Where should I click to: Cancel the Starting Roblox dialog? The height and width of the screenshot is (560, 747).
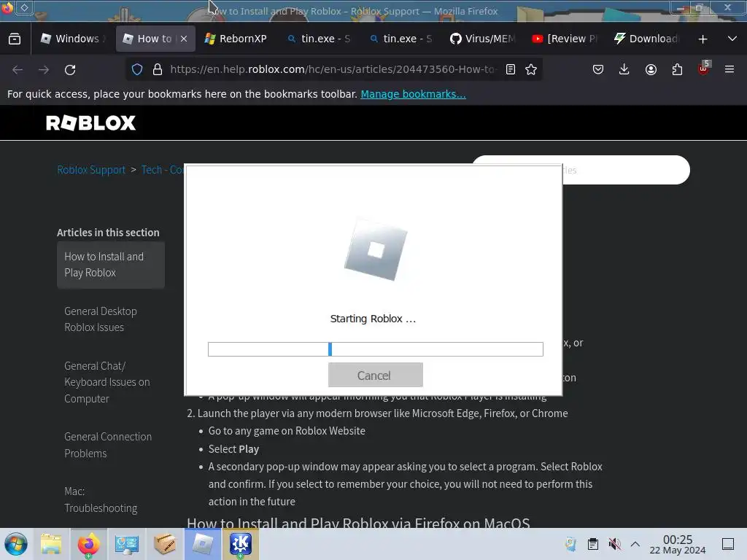[376, 376]
